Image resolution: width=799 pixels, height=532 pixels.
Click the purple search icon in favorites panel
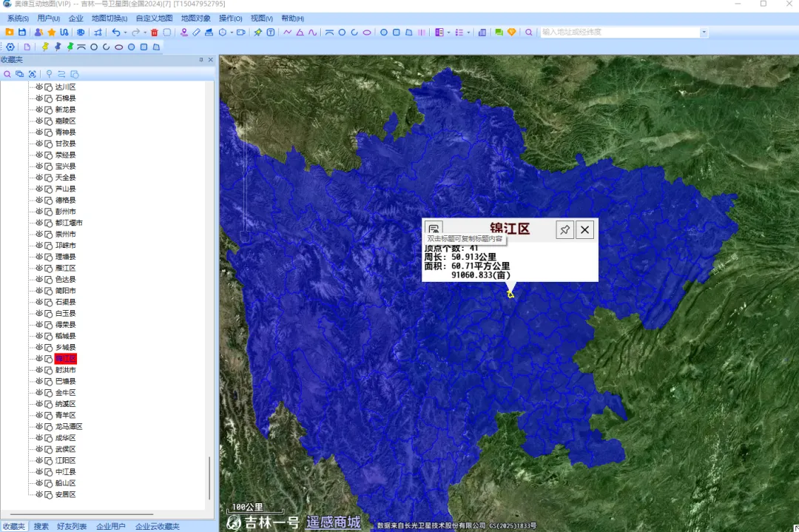point(7,75)
